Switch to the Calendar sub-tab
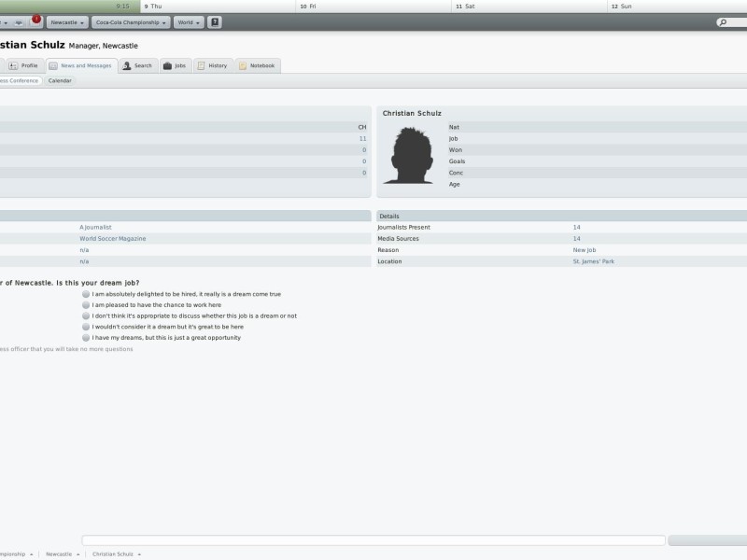 click(60, 80)
